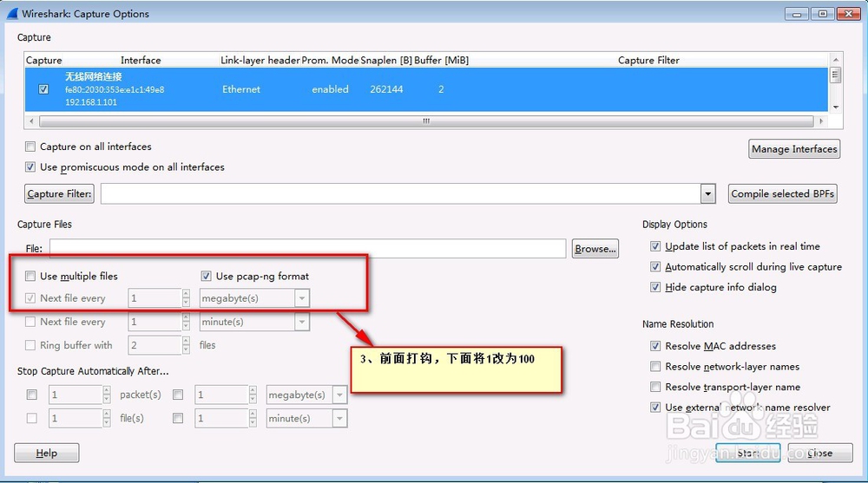Close window with red X button
Image resolution: width=868 pixels, height=483 pixels.
[848, 15]
